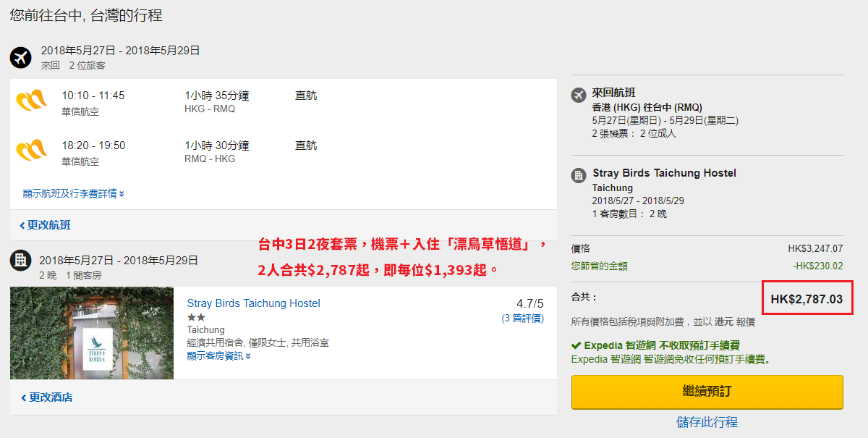Expand 顯示航班及行李費詳情 flight details
The width and height of the screenshot is (868, 438).
[74, 193]
